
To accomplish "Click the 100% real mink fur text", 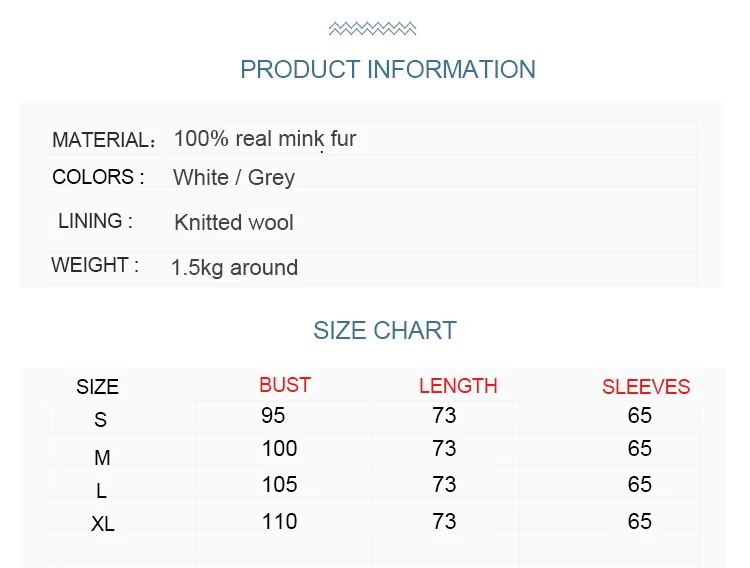I will (265, 139).
